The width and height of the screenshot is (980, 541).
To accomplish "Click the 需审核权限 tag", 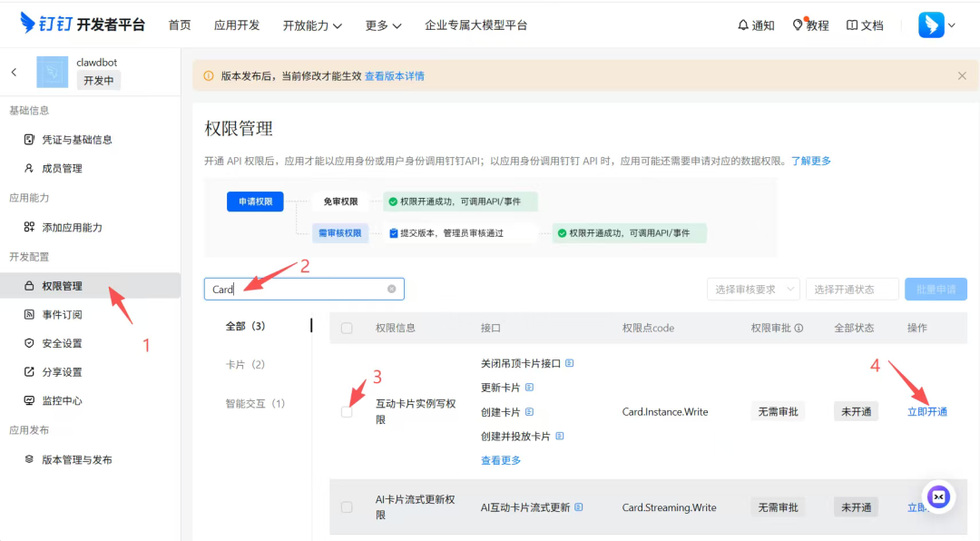I will tap(340, 232).
